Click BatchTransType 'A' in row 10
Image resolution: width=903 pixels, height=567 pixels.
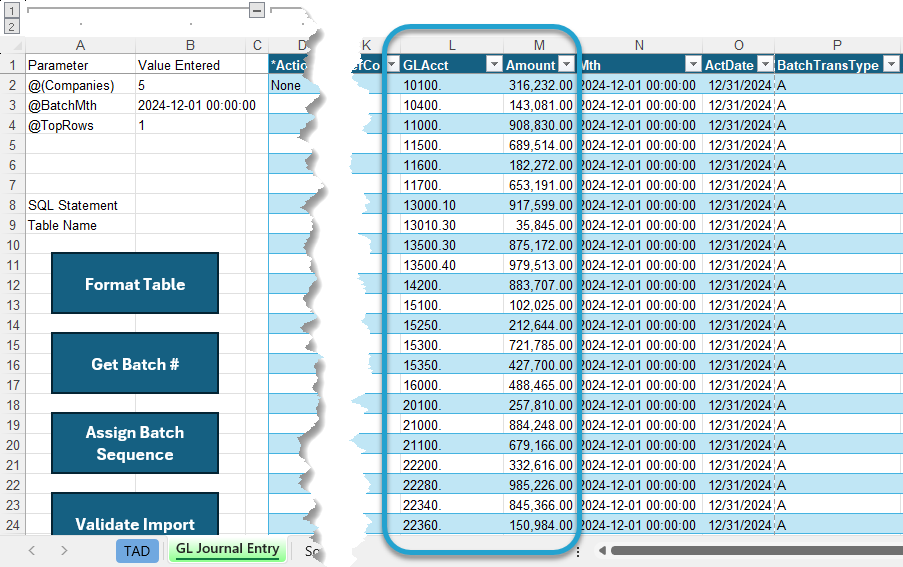[837, 245]
